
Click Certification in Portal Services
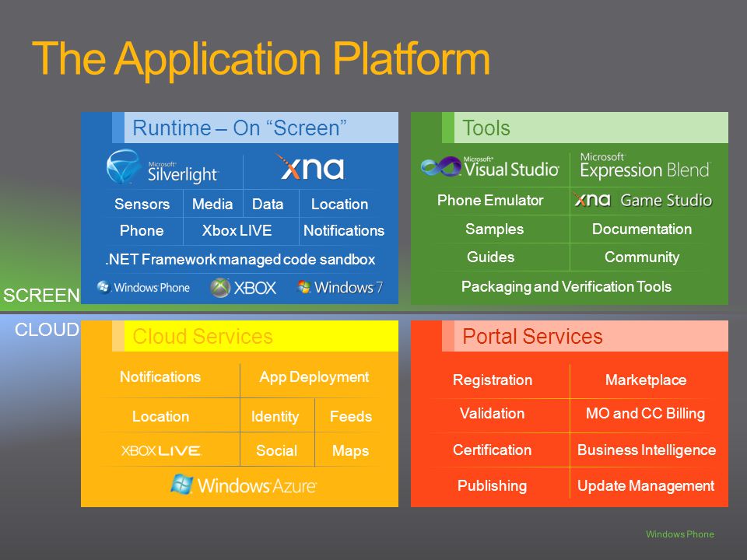(492, 450)
